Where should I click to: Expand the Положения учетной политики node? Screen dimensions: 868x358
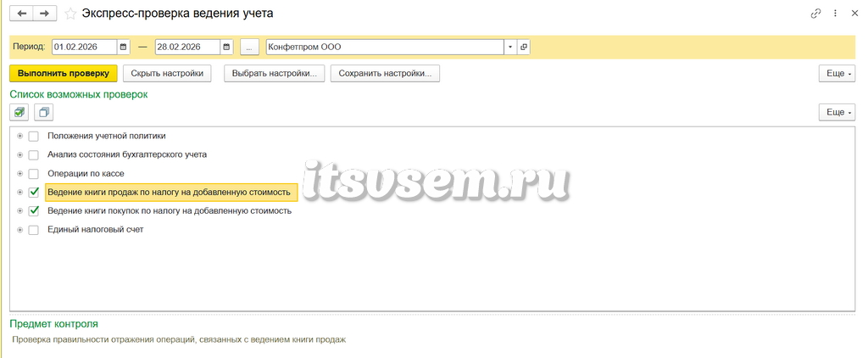20,136
